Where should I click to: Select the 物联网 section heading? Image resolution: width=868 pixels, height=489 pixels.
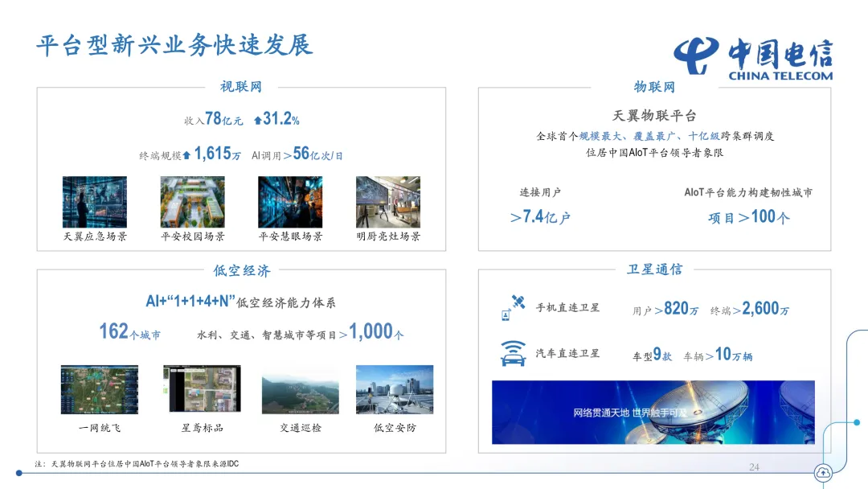(654, 86)
